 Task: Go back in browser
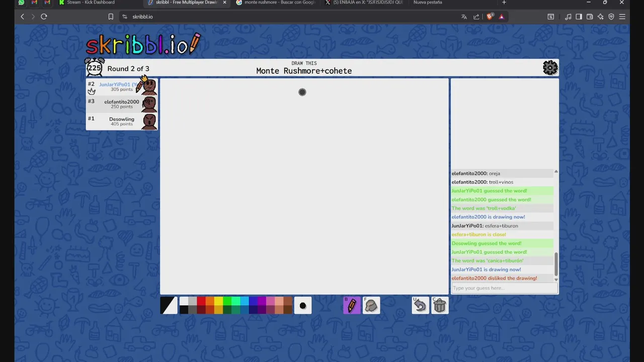coord(22,17)
